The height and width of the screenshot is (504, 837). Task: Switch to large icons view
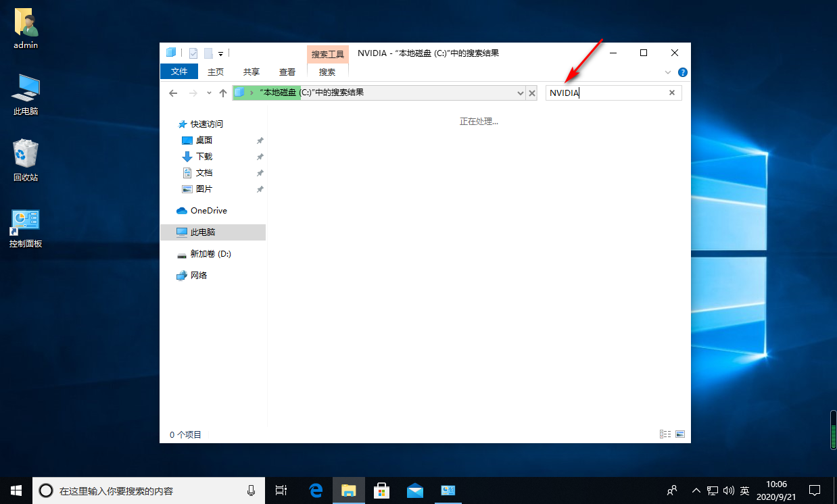tap(680, 434)
